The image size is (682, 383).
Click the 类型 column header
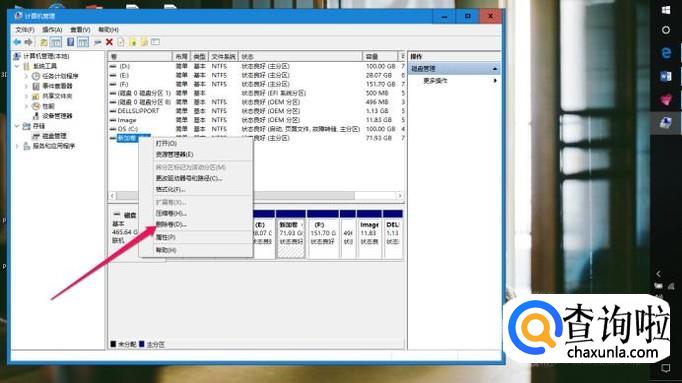(x=199, y=57)
